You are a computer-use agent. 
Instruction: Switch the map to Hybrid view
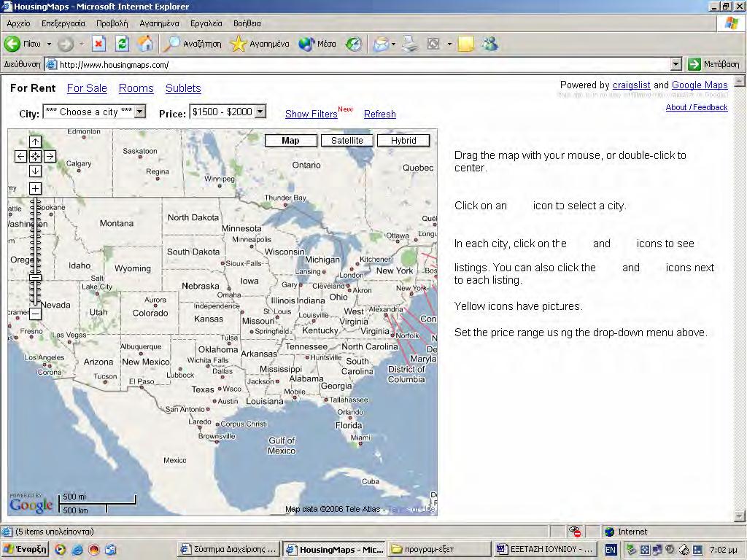[403, 141]
